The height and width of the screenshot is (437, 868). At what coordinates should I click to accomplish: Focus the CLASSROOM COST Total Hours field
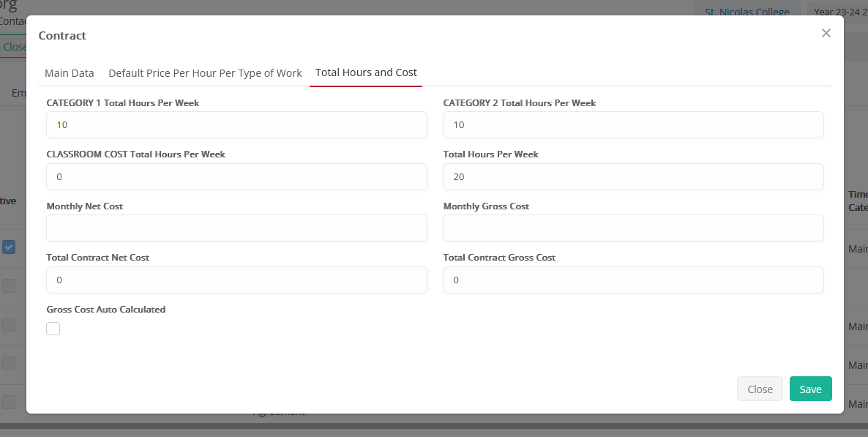236,177
